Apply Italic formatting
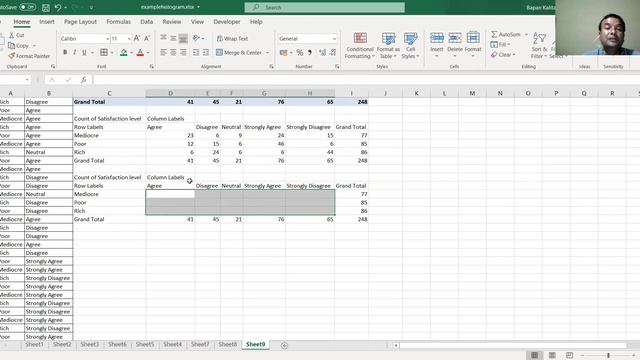The image size is (640, 360). pos(75,52)
